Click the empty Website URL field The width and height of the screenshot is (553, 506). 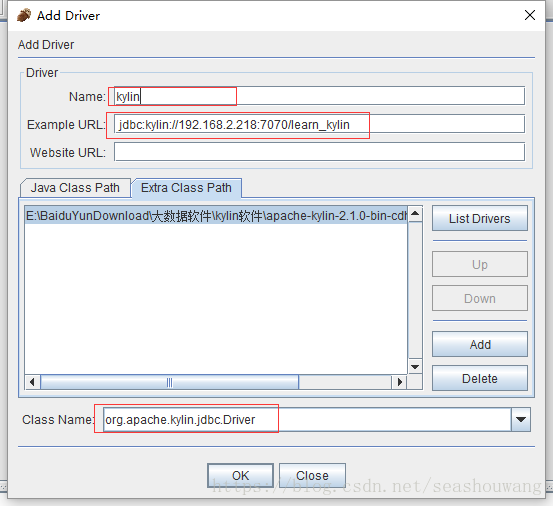click(x=320, y=152)
